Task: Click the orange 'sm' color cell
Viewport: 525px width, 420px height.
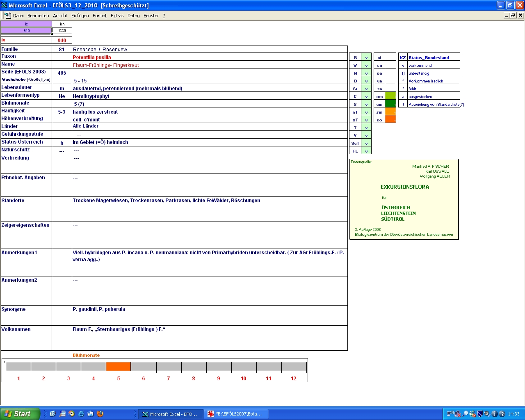Action: [x=390, y=112]
